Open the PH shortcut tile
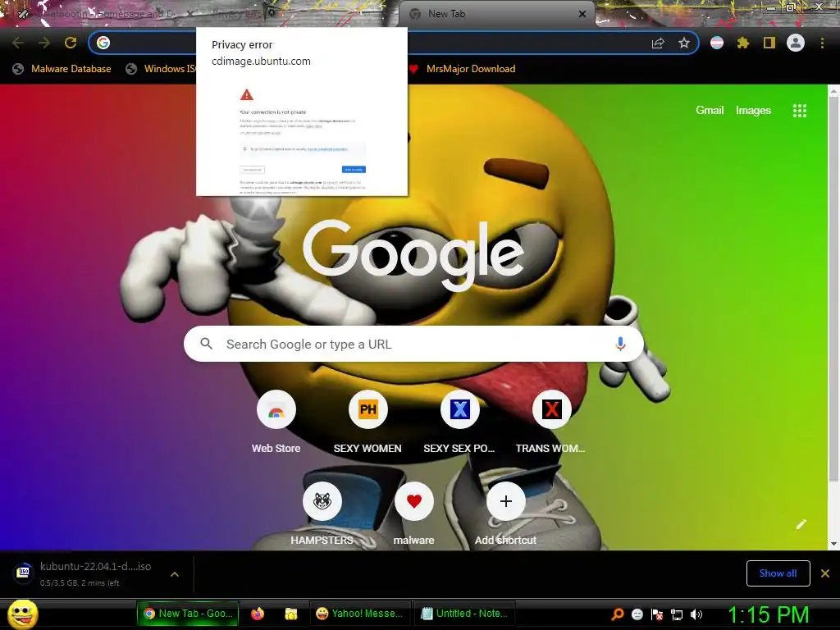This screenshot has width=840, height=630. (368, 410)
